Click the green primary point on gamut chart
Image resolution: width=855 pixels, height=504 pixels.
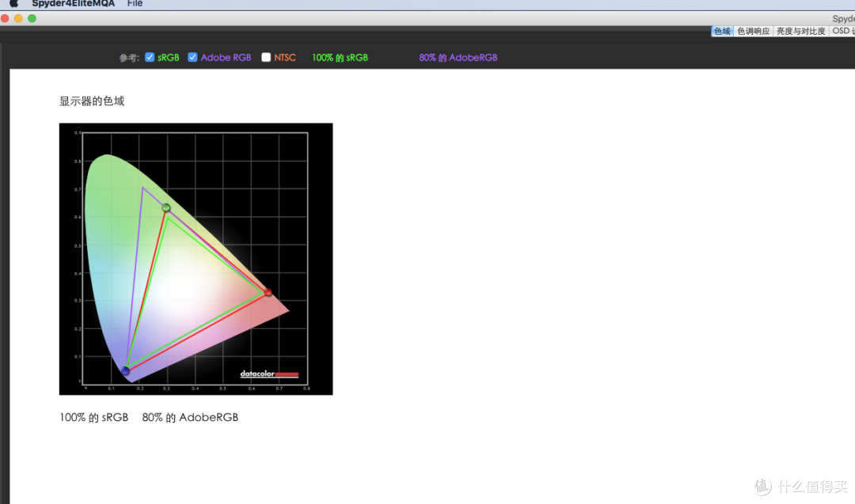click(x=165, y=207)
